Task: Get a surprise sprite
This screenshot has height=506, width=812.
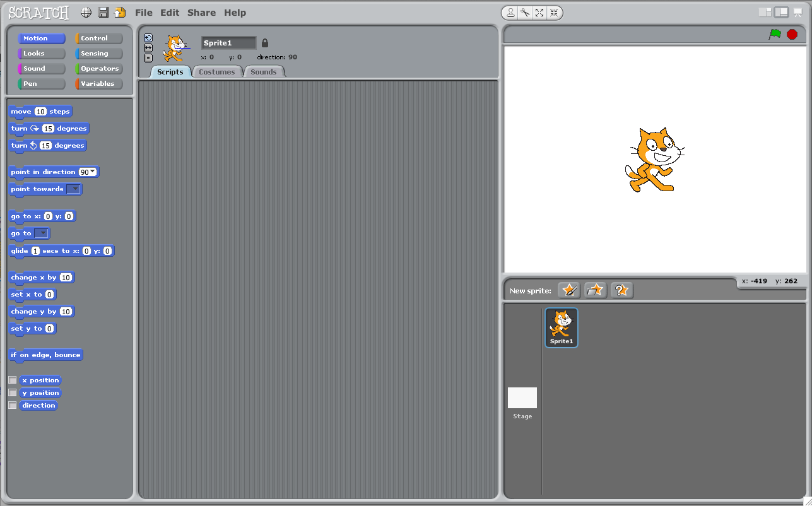Action: coord(622,290)
